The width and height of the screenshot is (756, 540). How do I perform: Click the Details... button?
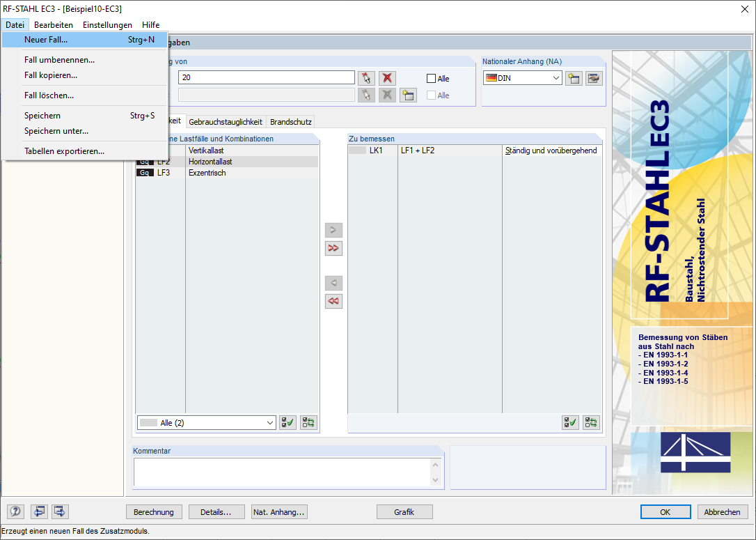point(216,512)
